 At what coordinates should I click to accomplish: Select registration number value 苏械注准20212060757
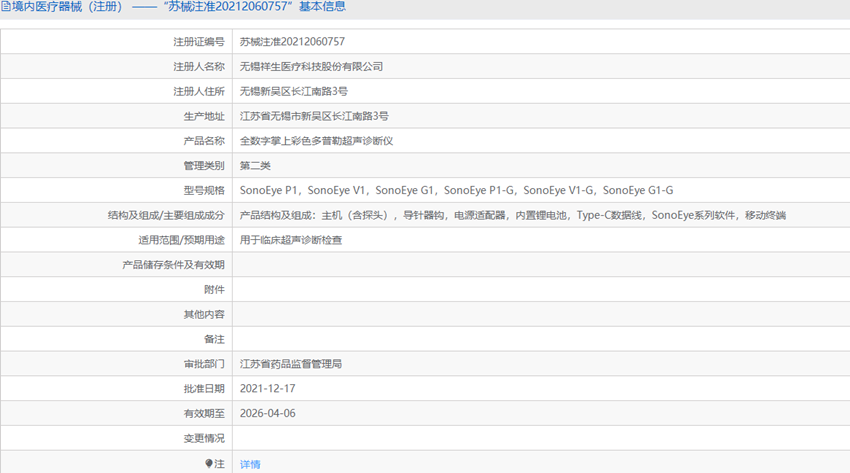point(292,42)
